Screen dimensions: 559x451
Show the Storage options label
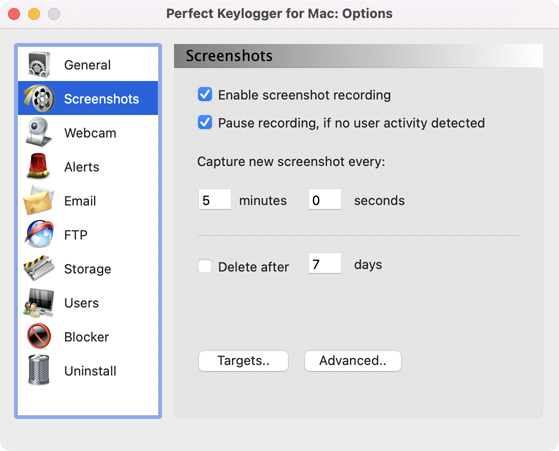coord(88,269)
